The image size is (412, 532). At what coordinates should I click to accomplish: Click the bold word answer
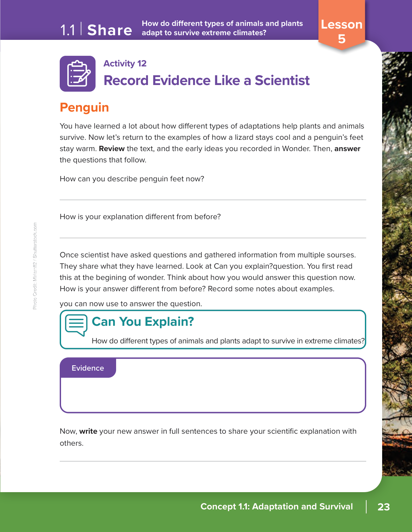point(347,149)
